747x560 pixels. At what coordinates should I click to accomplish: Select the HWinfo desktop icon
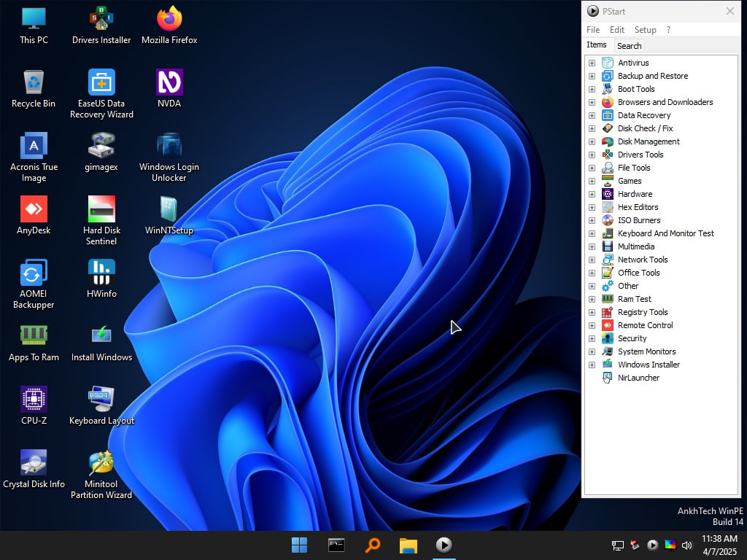click(101, 273)
